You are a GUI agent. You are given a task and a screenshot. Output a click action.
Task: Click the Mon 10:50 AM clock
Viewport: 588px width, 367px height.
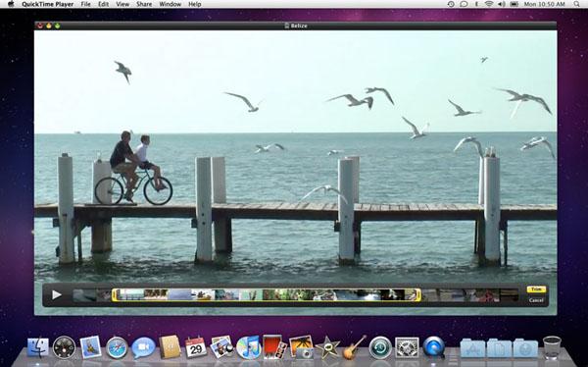(x=545, y=4)
